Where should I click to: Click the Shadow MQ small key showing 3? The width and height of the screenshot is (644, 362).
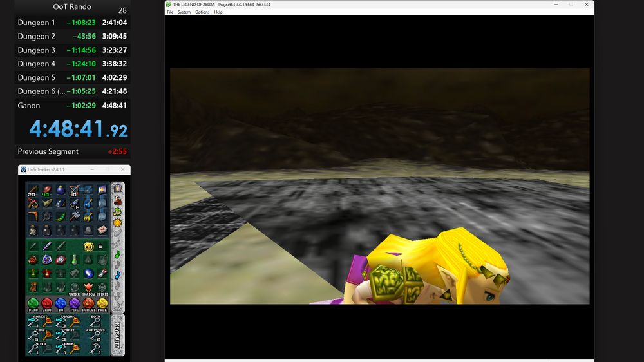click(x=60, y=323)
